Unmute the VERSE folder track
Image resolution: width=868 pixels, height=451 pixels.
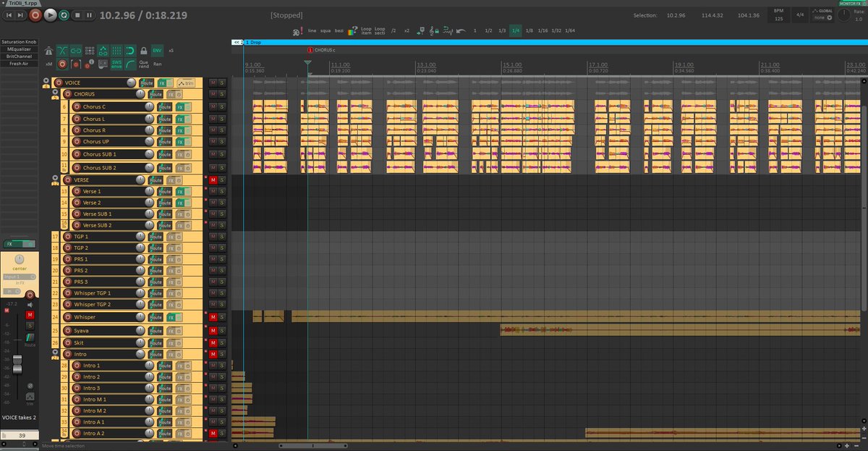click(x=213, y=180)
